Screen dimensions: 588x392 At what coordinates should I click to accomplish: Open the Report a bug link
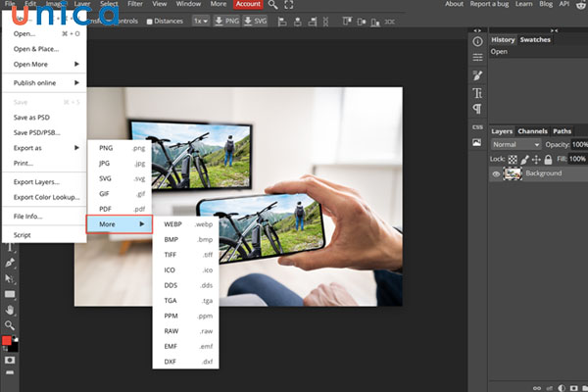point(490,4)
